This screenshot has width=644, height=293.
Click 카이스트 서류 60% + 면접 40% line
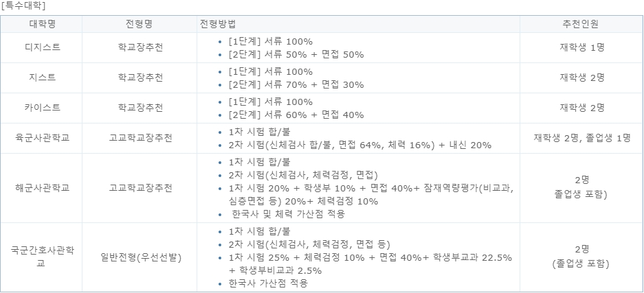tap(296, 115)
